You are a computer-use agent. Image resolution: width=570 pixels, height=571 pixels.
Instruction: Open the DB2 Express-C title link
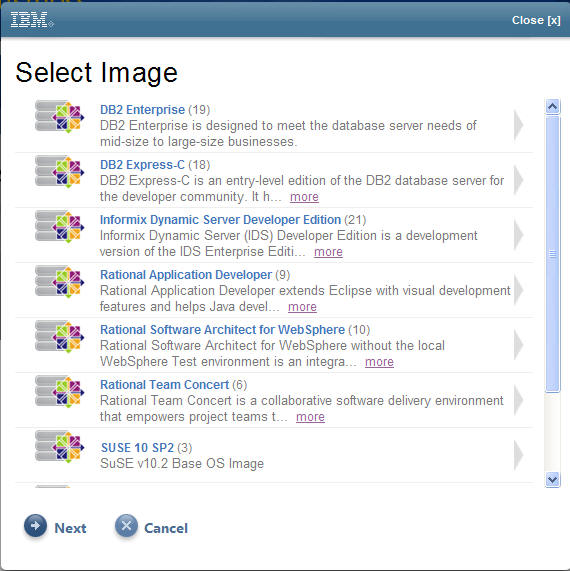point(142,165)
